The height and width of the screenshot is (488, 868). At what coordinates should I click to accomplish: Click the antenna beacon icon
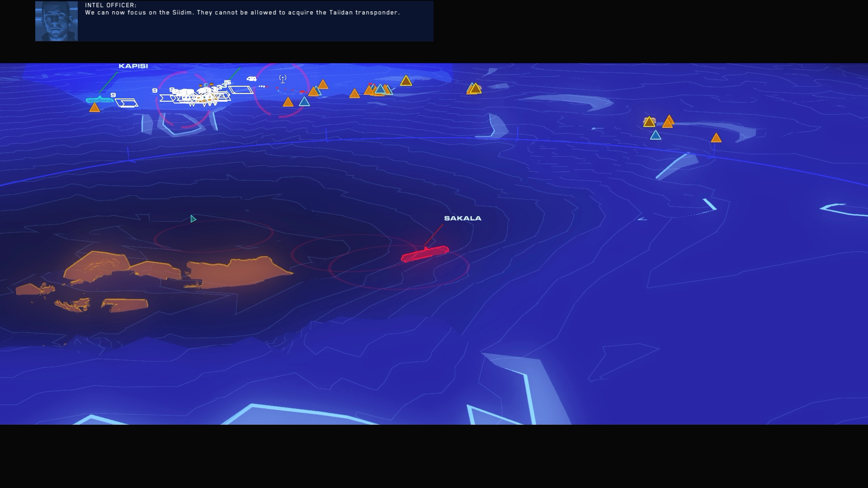pyautogui.click(x=283, y=79)
